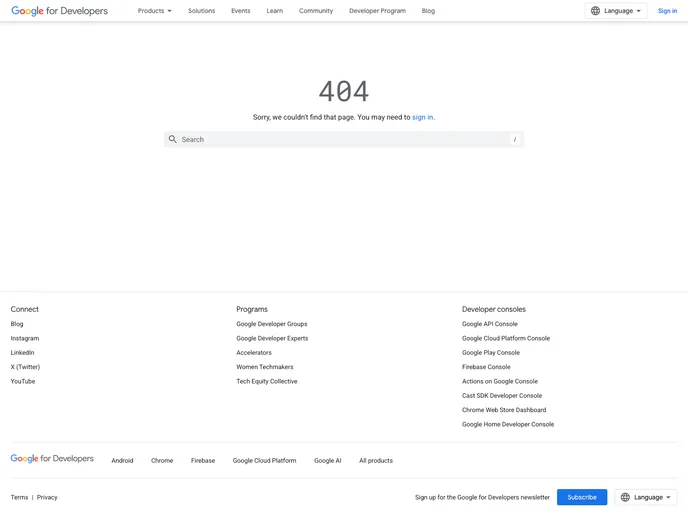Open Google Play Console link
688x512 pixels.
pos(491,352)
